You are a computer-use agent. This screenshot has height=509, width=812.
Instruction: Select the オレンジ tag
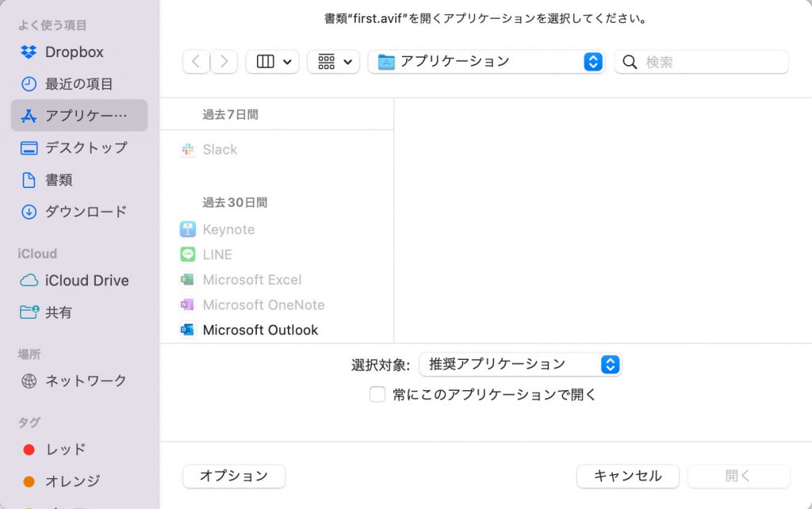tap(79, 481)
